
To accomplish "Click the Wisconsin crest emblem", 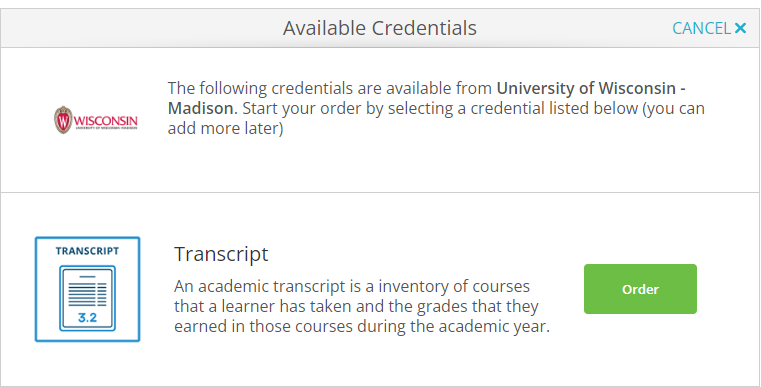I will pyautogui.click(x=63, y=120).
